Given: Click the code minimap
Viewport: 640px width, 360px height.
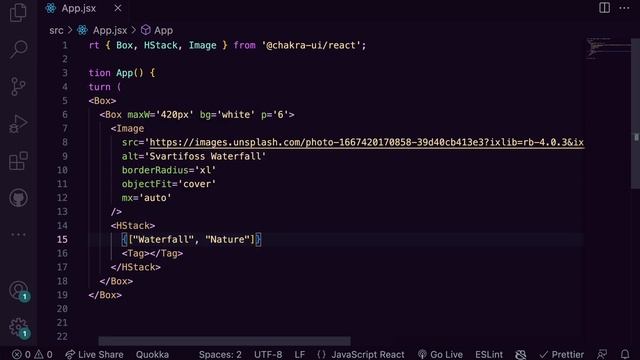Looking at the screenshot, I should pyautogui.click(x=608, y=48).
